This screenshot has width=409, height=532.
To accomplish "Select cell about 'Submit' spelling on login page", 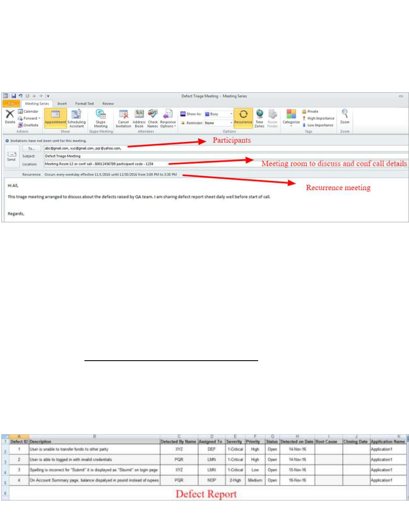I will [94, 470].
